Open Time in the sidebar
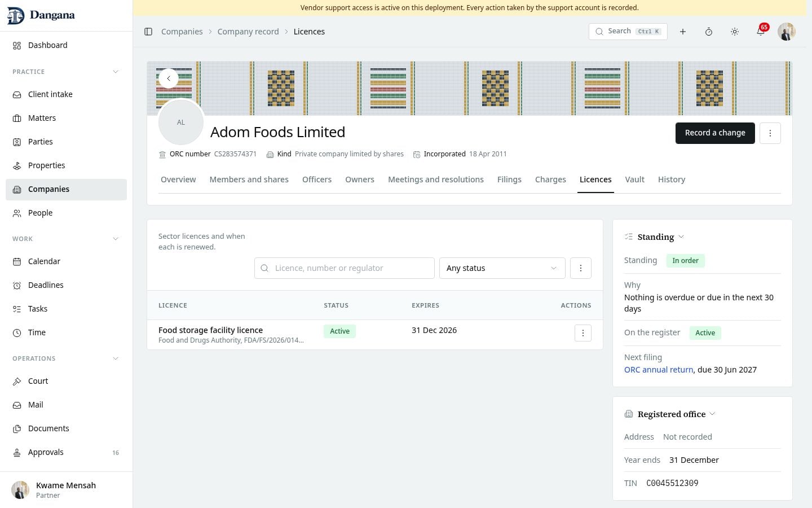This screenshot has height=508, width=812. click(66, 332)
